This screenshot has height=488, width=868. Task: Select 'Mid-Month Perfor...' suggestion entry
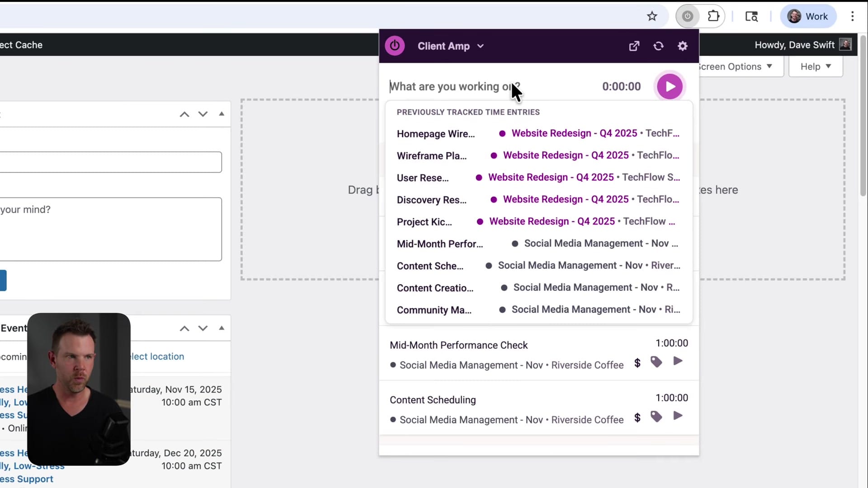(x=538, y=244)
